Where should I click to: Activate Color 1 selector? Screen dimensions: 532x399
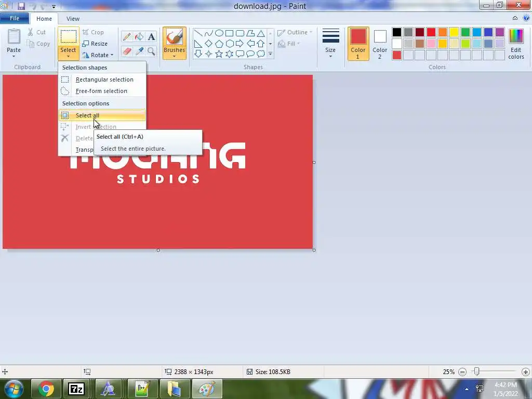pos(358,44)
